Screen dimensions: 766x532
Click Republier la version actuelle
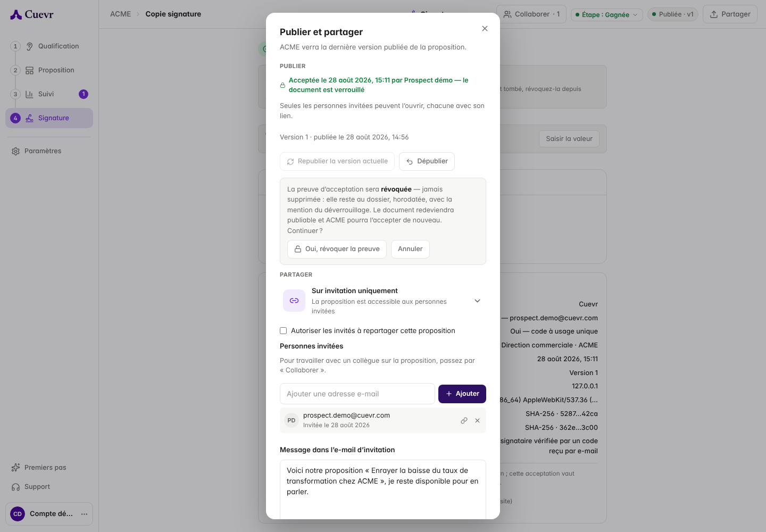[337, 161]
